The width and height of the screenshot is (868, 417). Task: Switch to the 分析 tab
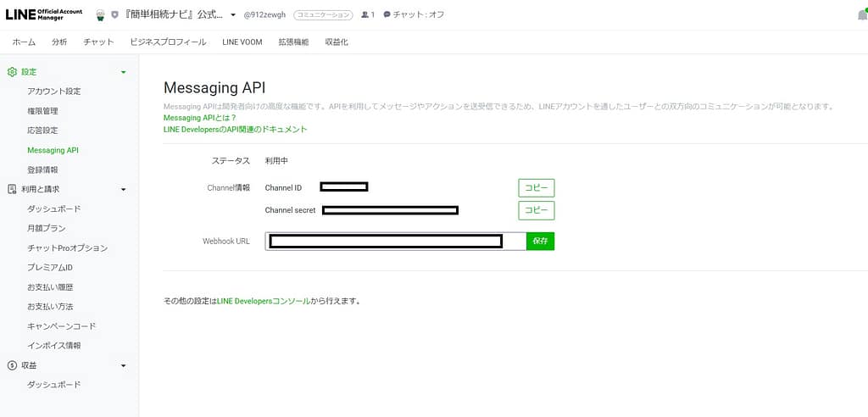pyautogui.click(x=59, y=42)
